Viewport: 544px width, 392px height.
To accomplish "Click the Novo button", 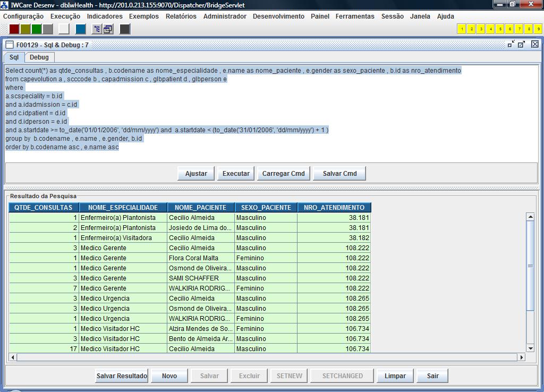I will pos(169,376).
